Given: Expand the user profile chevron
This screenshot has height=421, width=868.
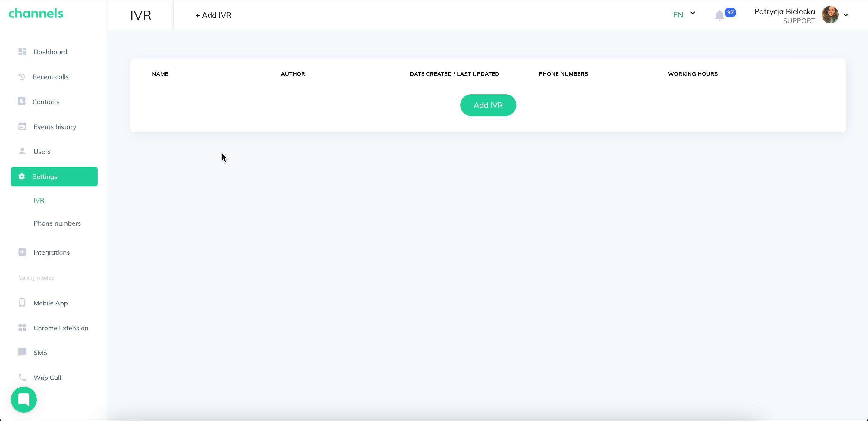Looking at the screenshot, I should 846,14.
